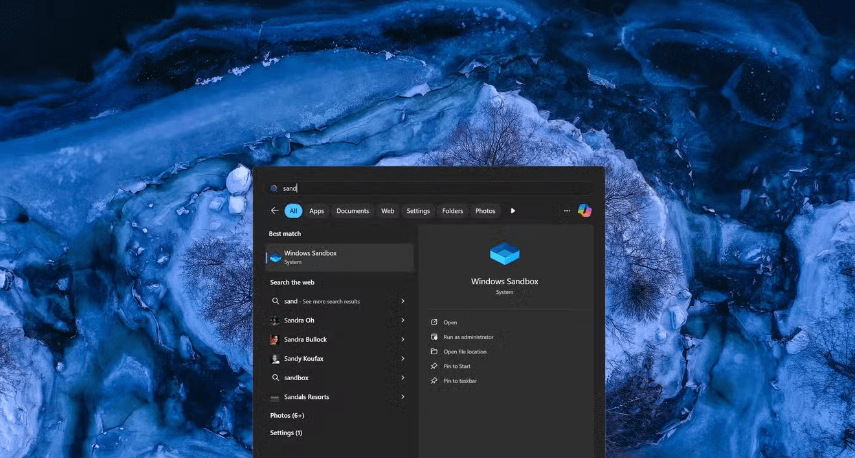Choose Pin to taskbar
The image size is (855, 458).
click(460, 381)
